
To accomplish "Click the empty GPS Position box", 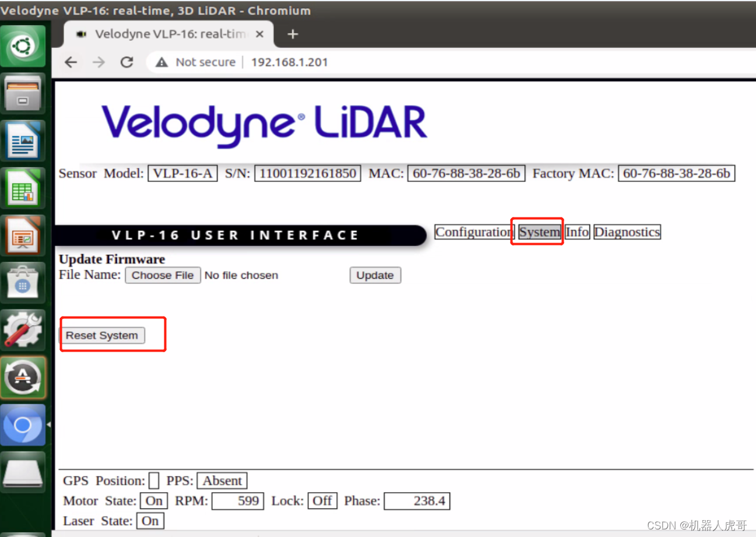I will pyautogui.click(x=154, y=481).
